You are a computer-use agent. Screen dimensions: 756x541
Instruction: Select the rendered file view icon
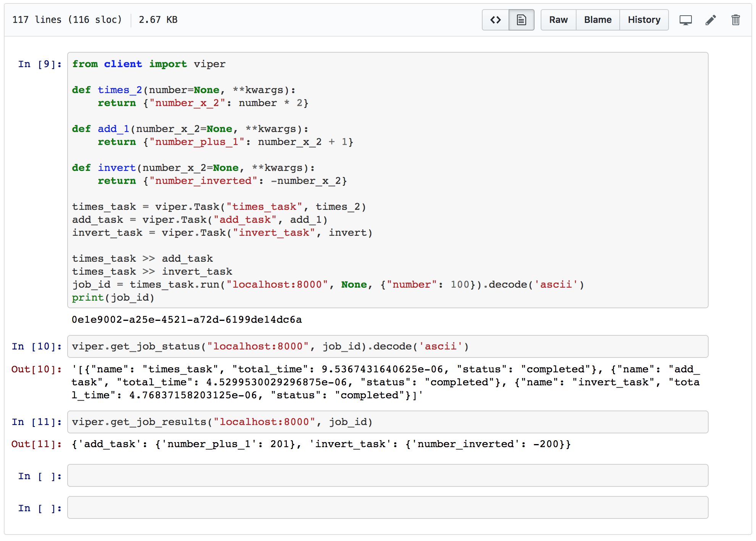click(521, 20)
